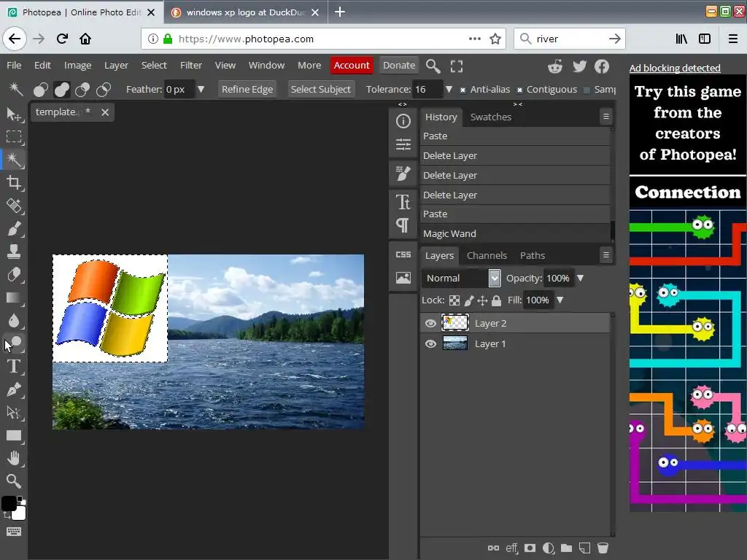Toggle the Anti-alias checkbox
747x560 pixels.
[462, 90]
